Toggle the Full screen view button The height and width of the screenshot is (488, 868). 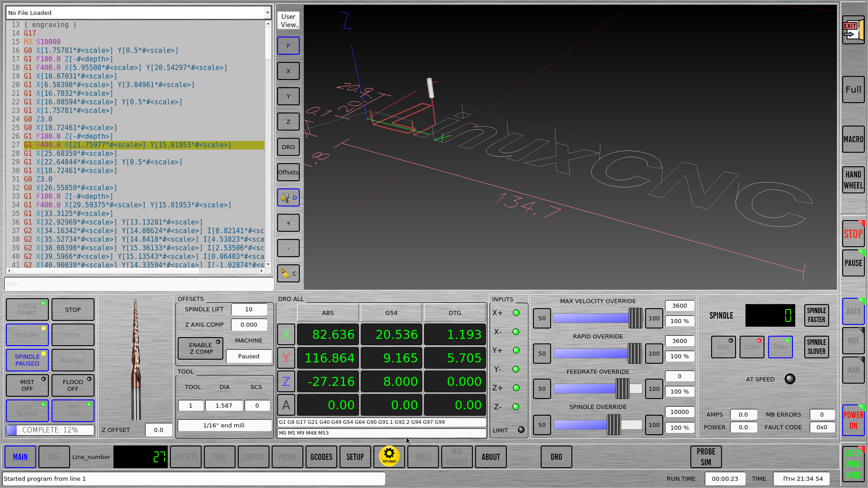pos(853,89)
